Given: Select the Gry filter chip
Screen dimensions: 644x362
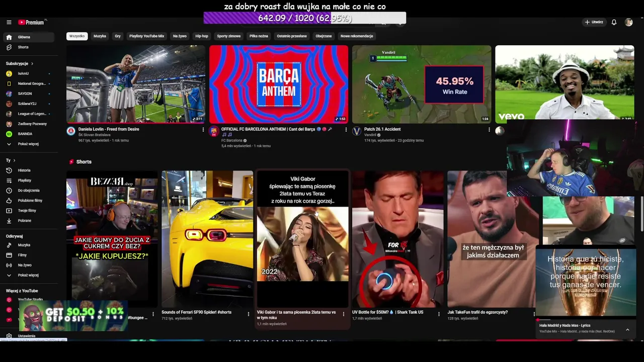Looking at the screenshot, I should pos(118,36).
